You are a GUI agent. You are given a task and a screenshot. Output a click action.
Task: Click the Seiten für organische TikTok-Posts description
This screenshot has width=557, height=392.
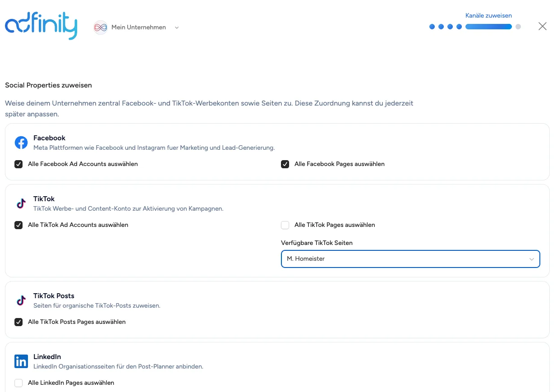point(97,305)
